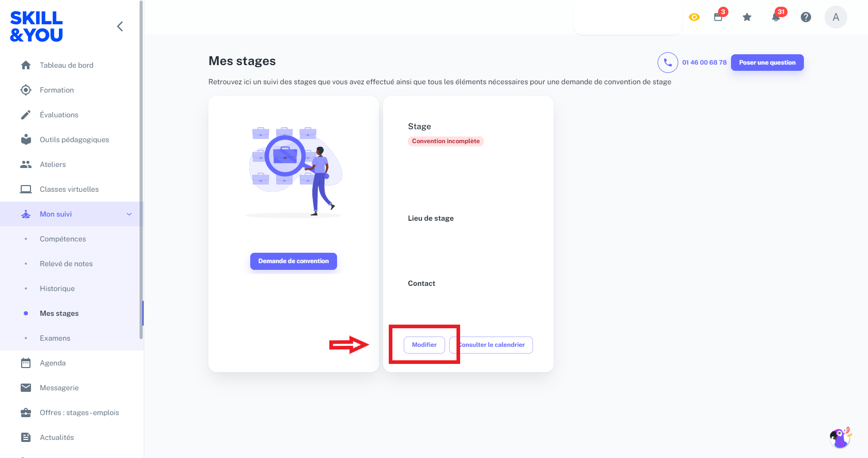Click the Poser une question button
This screenshot has height=458, width=868.
767,63
